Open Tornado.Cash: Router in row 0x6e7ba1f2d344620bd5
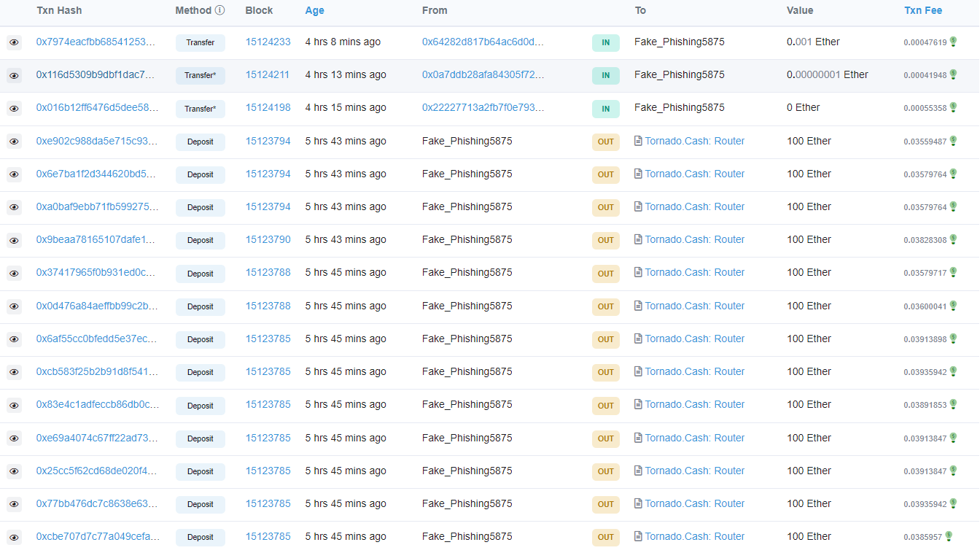980x553 pixels. coord(695,174)
